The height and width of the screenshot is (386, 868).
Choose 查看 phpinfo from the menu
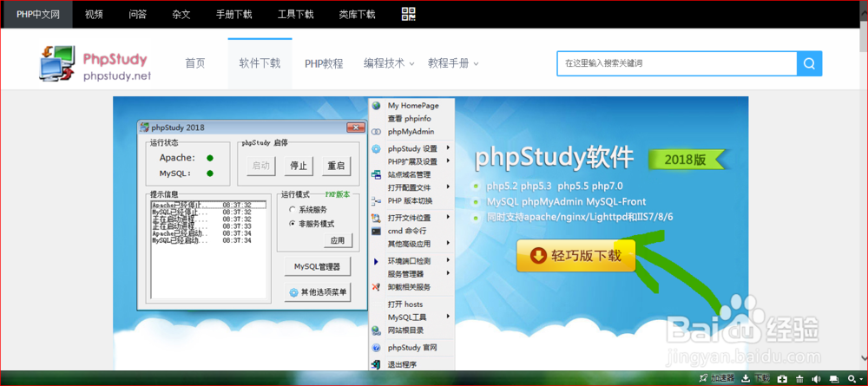point(410,118)
